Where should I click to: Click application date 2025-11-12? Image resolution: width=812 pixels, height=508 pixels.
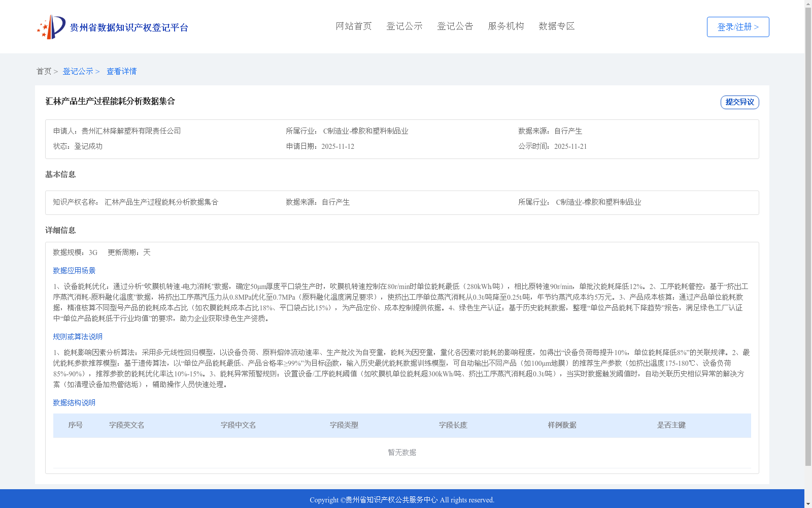[x=338, y=146]
